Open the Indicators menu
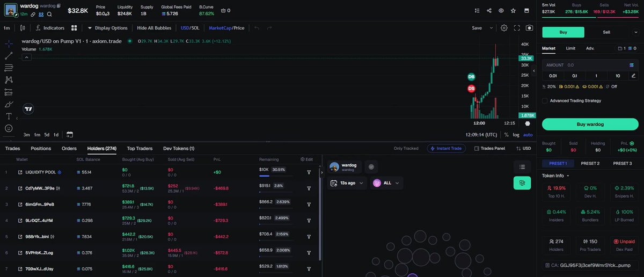 (x=49, y=28)
